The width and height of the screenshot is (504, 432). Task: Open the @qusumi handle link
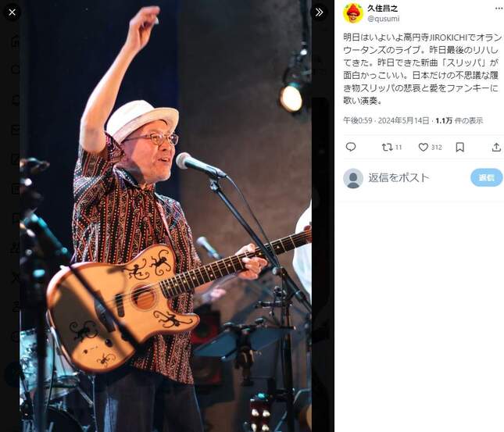click(x=384, y=19)
